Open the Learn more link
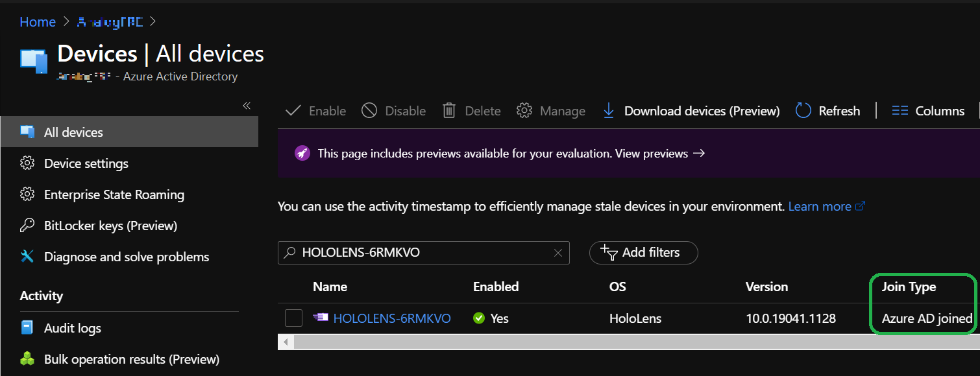This screenshot has width=980, height=376. point(820,206)
